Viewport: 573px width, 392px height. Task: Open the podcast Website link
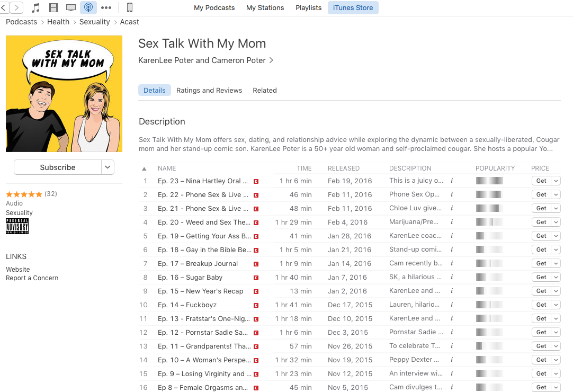pos(18,270)
